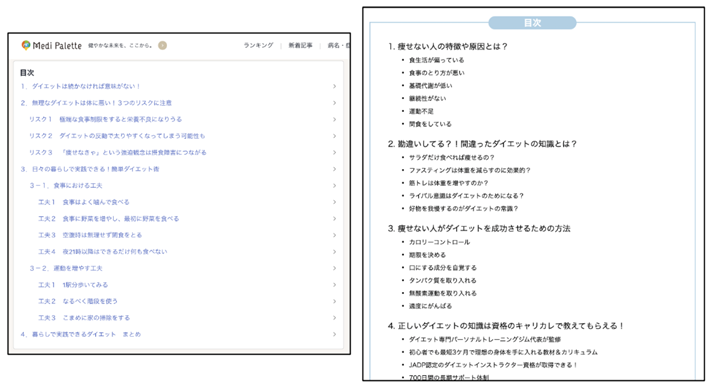Select bullet ダイエット専門パーソナルトレーニングジム代表が監修

click(x=485, y=339)
